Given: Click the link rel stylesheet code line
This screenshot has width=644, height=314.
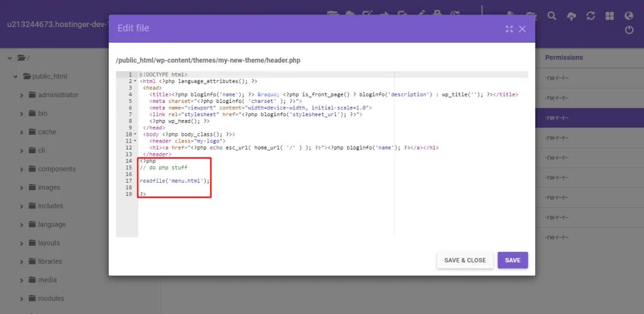Looking at the screenshot, I should [x=256, y=114].
